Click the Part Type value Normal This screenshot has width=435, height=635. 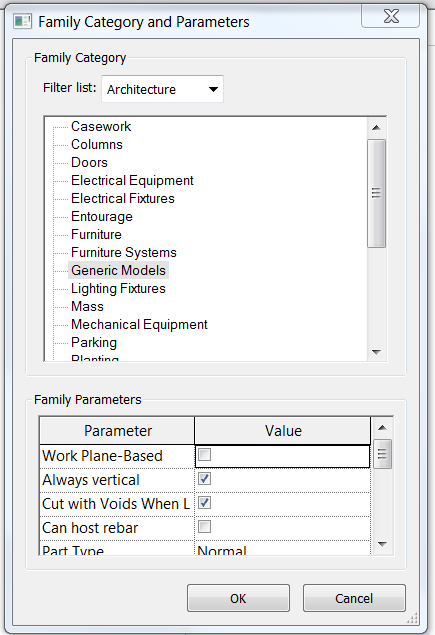tap(222, 550)
